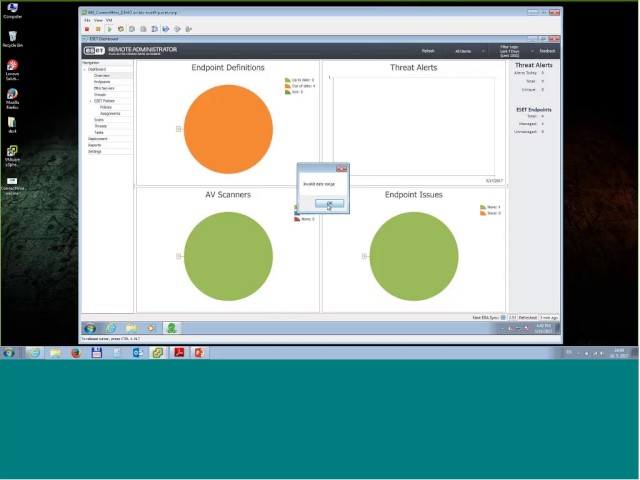Image resolution: width=640 pixels, height=480 pixels.
Task: Open the Recycle Bin desktop icon
Action: [x=12, y=39]
